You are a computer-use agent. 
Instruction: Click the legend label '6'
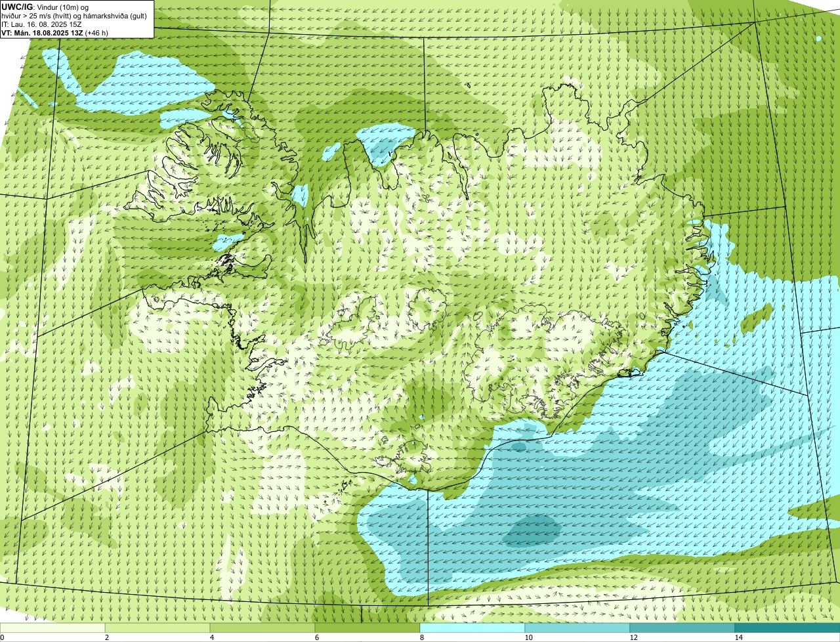click(x=317, y=637)
